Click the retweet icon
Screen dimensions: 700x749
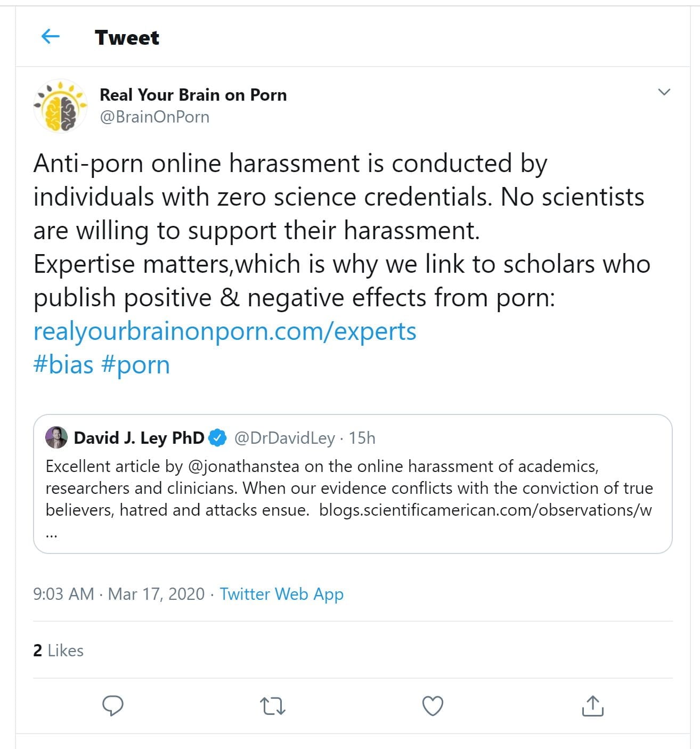pyautogui.click(x=272, y=706)
